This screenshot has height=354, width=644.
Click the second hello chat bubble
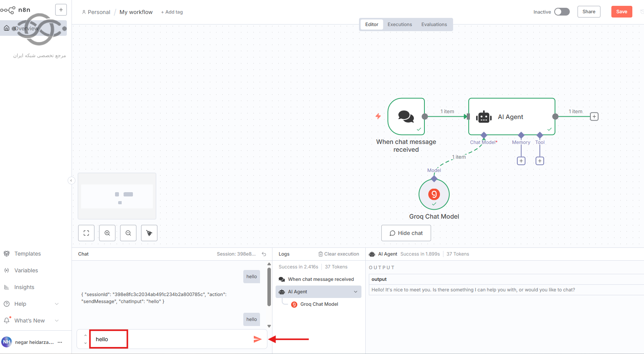[x=251, y=319]
